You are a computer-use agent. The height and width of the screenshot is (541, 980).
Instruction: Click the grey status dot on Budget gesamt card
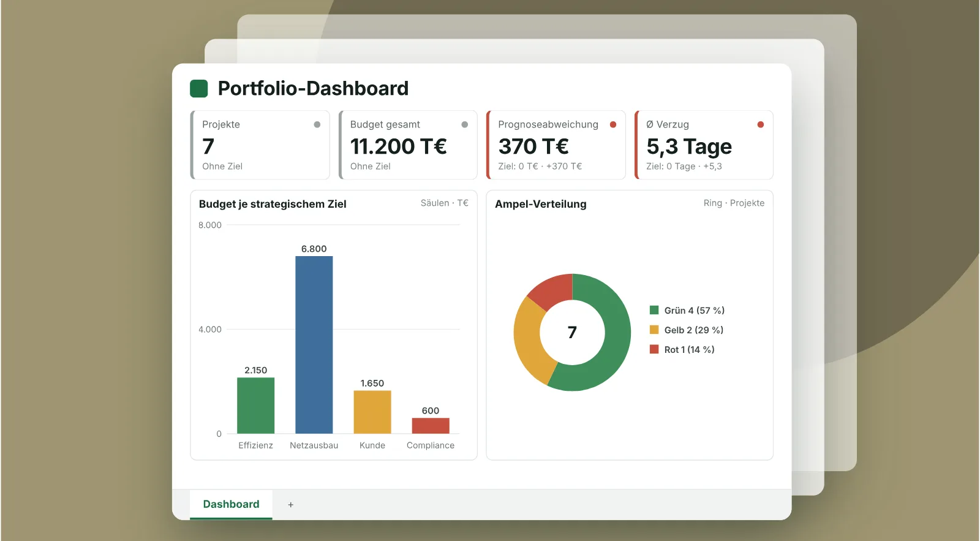465,124
